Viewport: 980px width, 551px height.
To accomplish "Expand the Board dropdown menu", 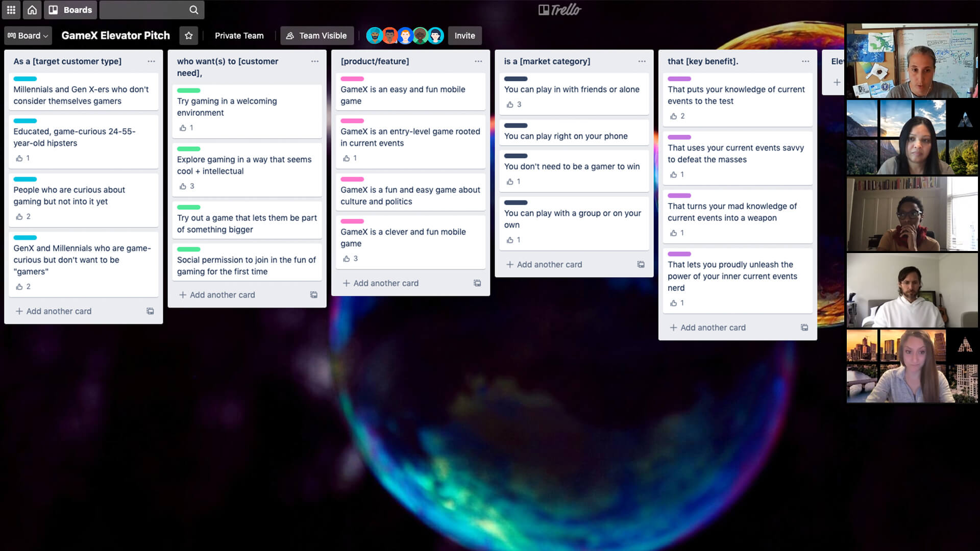I will coord(28,36).
